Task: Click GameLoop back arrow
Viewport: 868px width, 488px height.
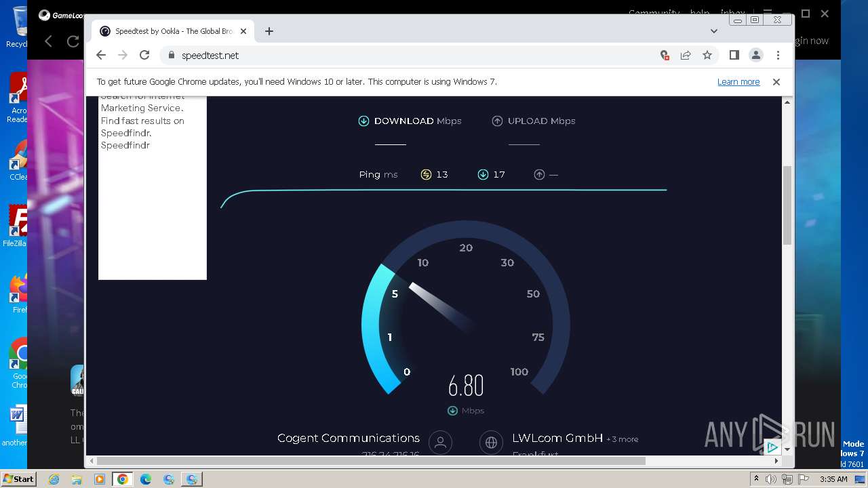Action: [x=48, y=41]
